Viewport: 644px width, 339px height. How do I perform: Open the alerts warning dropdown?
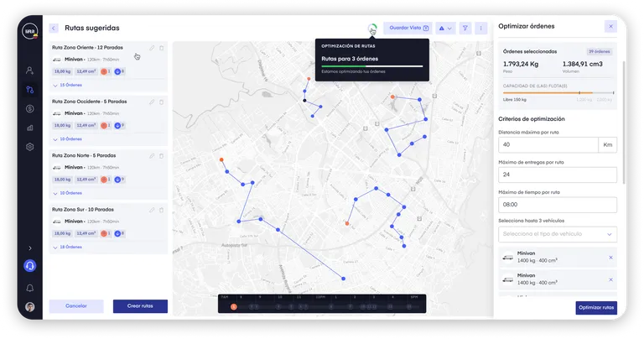pyautogui.click(x=444, y=28)
